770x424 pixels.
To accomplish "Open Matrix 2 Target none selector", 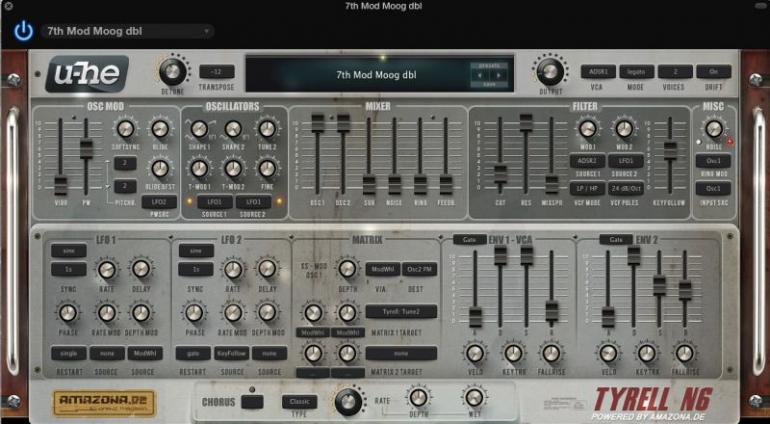I will 401,353.
